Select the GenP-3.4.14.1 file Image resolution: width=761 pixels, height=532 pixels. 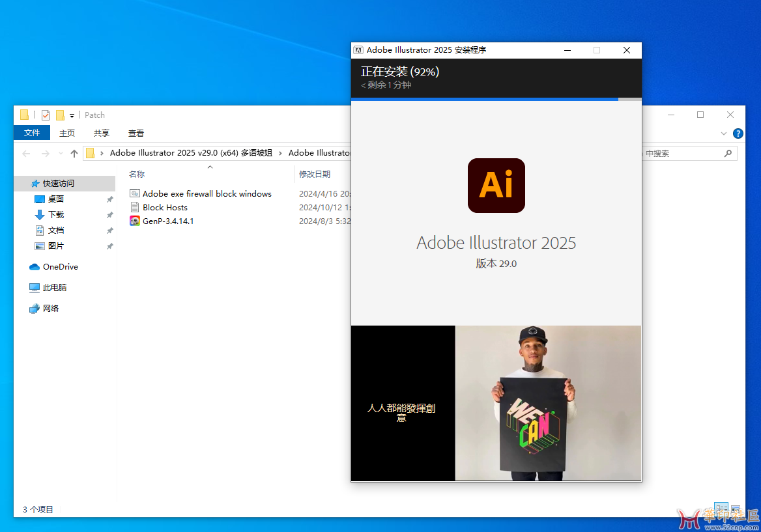(168, 221)
